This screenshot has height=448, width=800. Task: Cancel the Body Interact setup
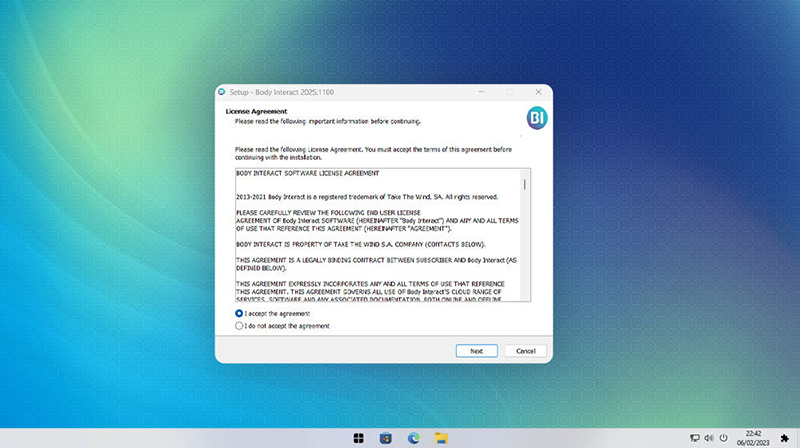[x=526, y=351]
